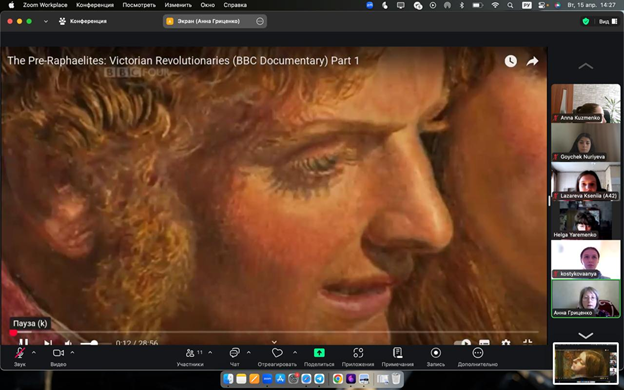Image resolution: width=624 pixels, height=390 pixels.
Task: Open the dropdown chevron left of Конференция
Action: coord(46,21)
